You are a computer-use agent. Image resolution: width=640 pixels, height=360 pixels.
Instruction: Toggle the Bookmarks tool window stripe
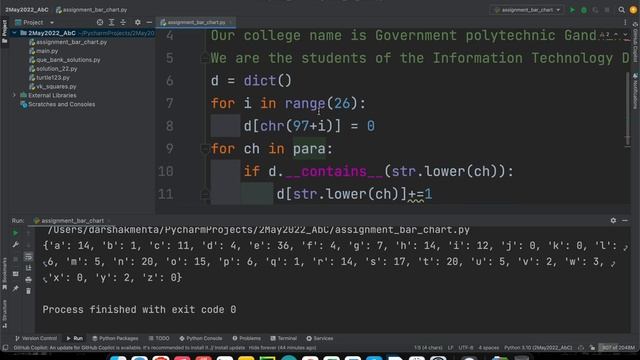4,273
